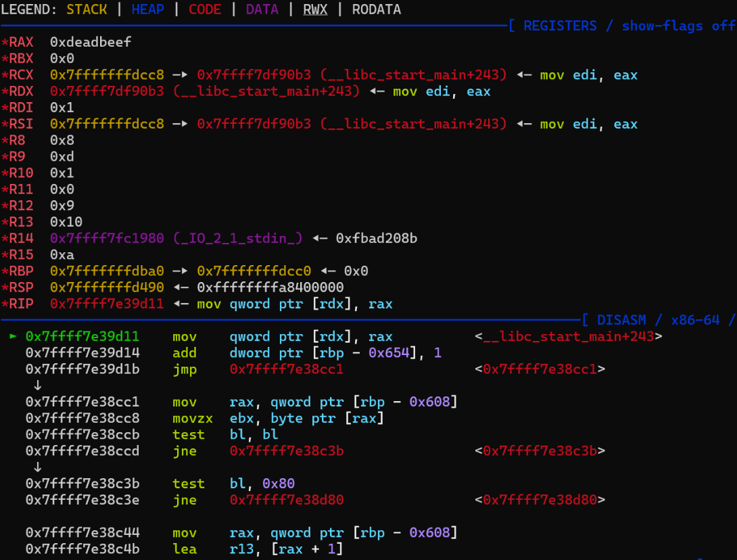Select the STACK legend entry
Screen dimensions: 737x560
click(87, 9)
